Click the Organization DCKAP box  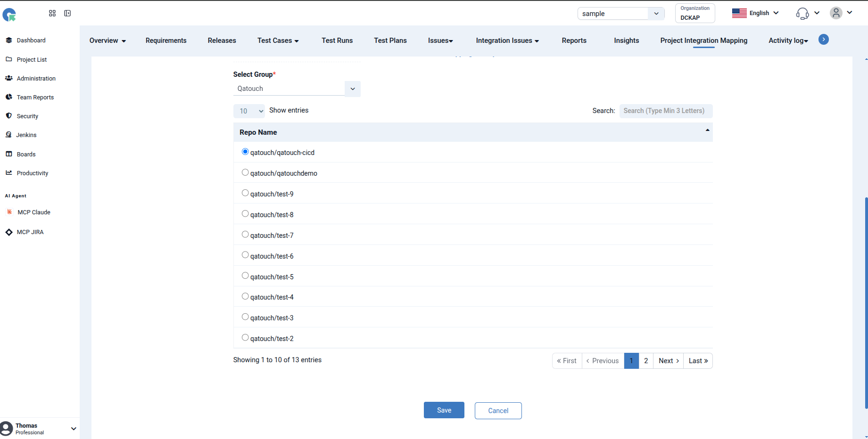coord(695,13)
